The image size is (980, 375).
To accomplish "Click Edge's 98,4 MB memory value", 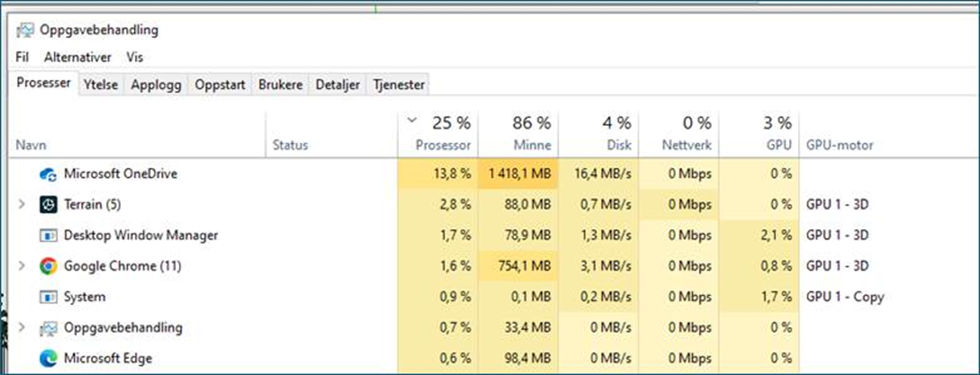I will click(528, 358).
